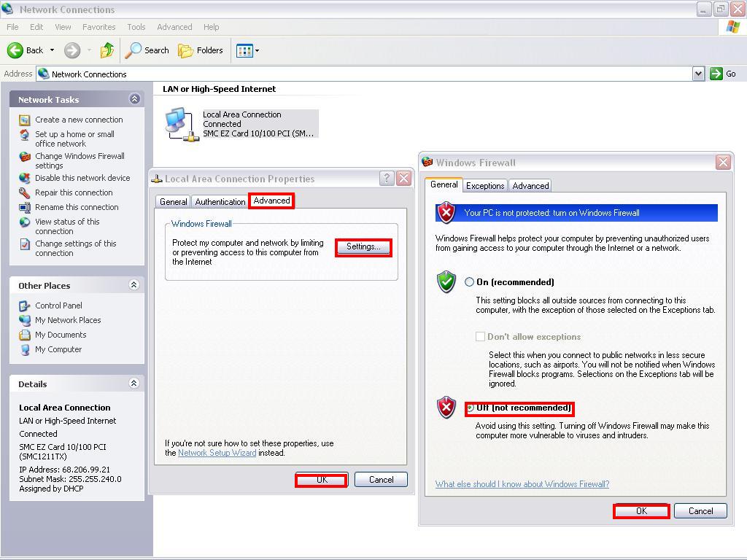This screenshot has height=560, width=747.
Task: Click the Settings... button
Action: [x=363, y=247]
